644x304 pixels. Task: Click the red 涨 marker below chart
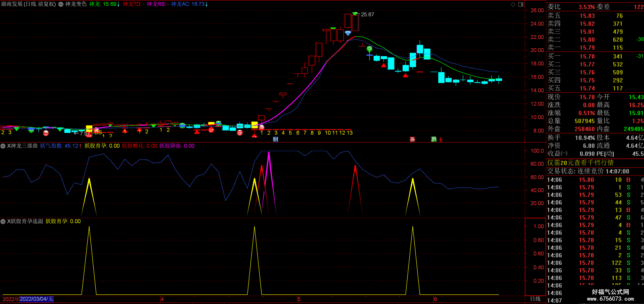412,139
